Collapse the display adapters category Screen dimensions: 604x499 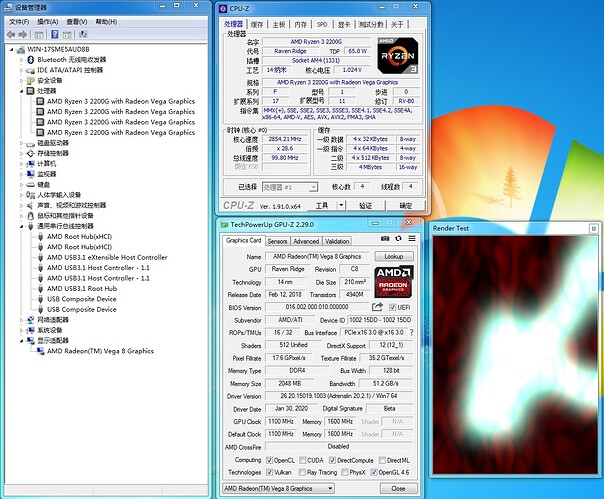(x=22, y=341)
